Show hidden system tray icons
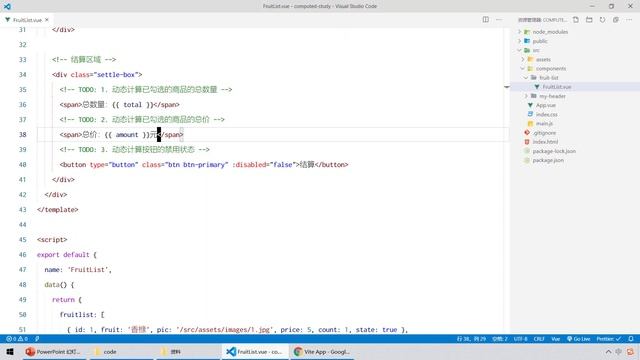Viewport: 640px width, 360px height. 608,352
